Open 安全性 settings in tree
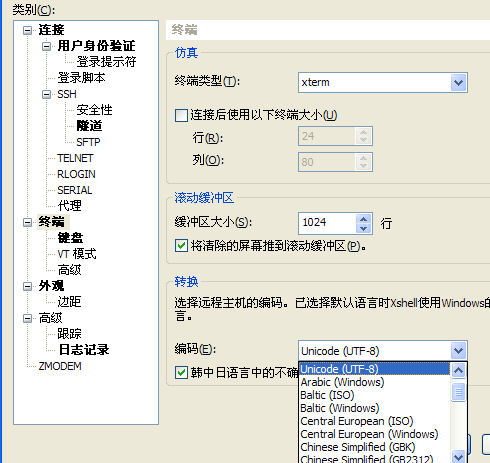Screen dimensions: 490x463 click(x=94, y=110)
